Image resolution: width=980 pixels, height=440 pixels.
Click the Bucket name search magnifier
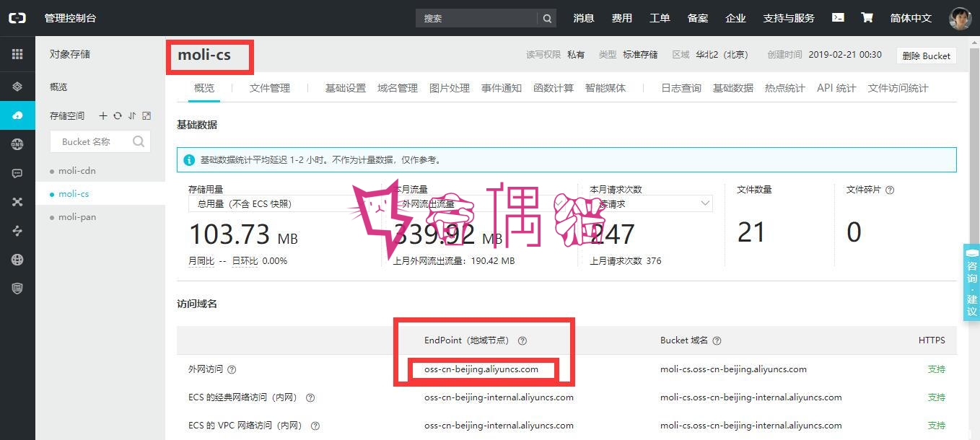139,141
